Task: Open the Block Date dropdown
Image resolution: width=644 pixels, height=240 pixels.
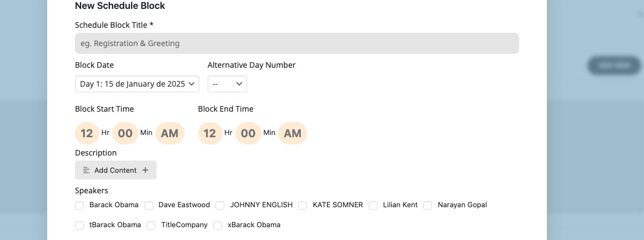Action: (x=137, y=84)
